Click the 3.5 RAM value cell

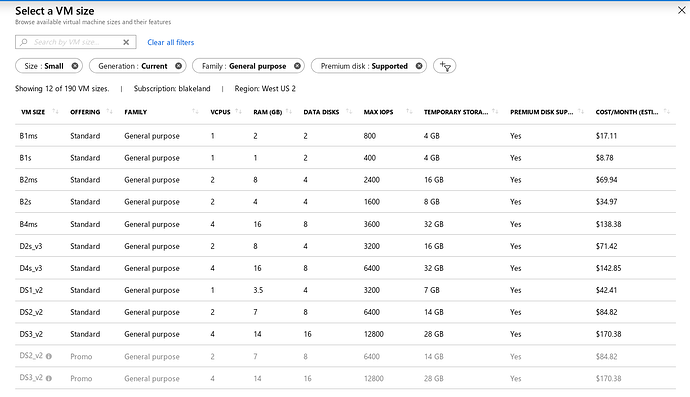(x=258, y=290)
